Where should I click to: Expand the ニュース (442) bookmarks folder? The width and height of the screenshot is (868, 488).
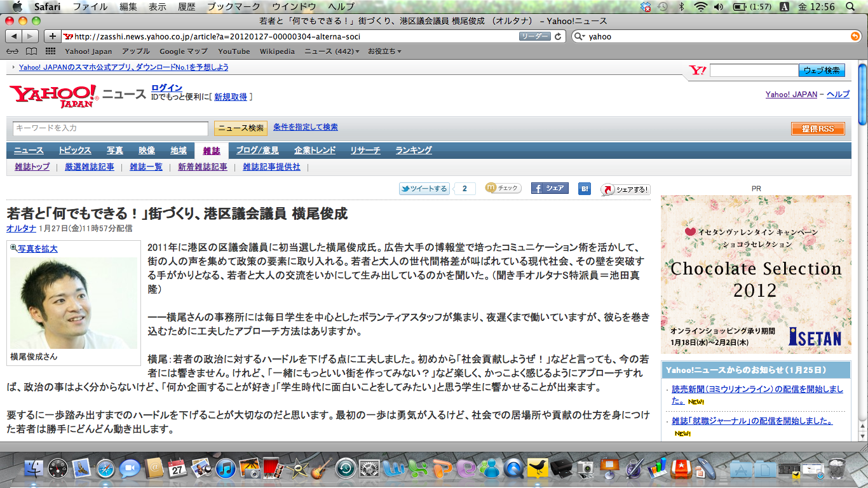(x=331, y=51)
